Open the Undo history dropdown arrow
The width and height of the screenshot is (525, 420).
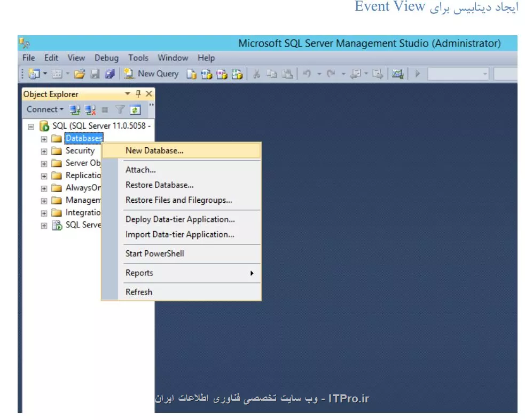319,74
